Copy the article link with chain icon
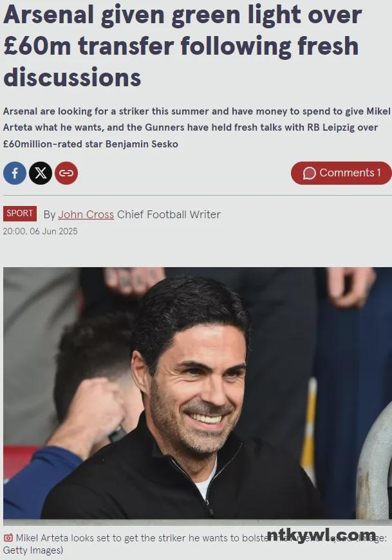This screenshot has width=392, height=560. [66, 173]
